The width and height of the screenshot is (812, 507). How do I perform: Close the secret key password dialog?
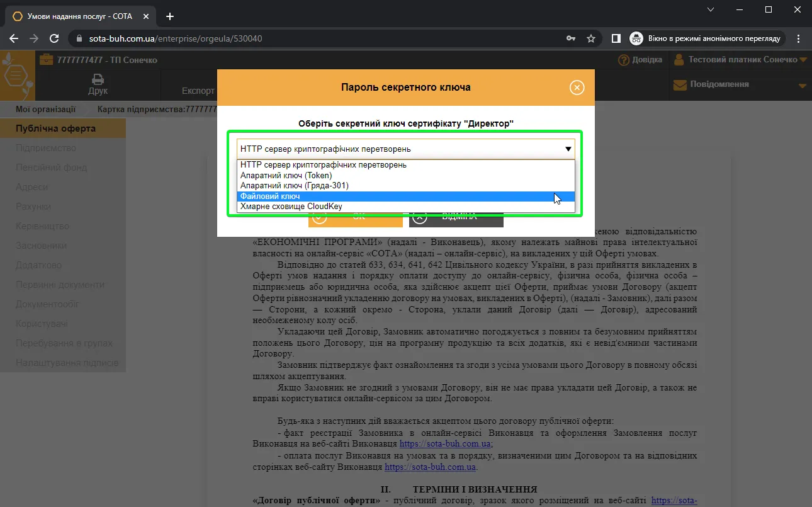pyautogui.click(x=577, y=88)
